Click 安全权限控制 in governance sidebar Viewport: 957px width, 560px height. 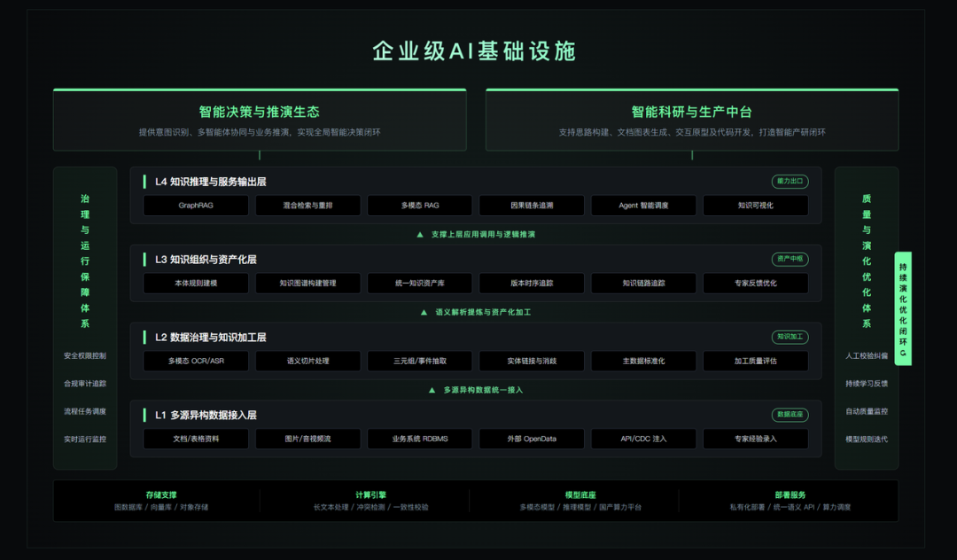click(85, 355)
